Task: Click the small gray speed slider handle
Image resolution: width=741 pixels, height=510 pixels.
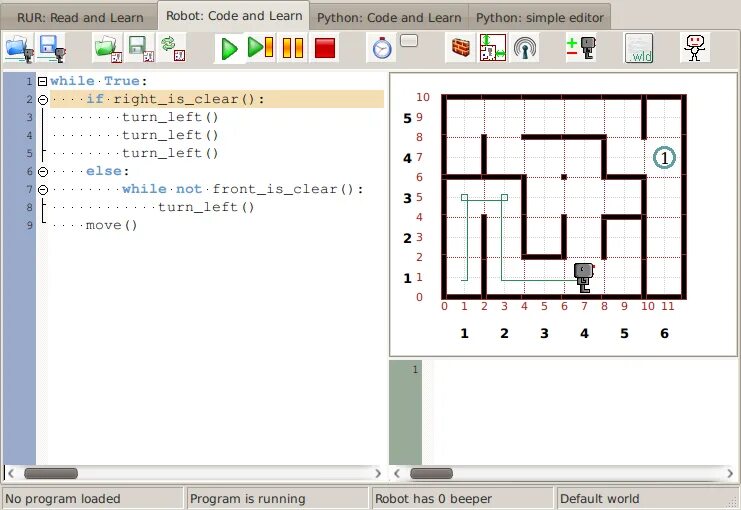Action: [409, 41]
